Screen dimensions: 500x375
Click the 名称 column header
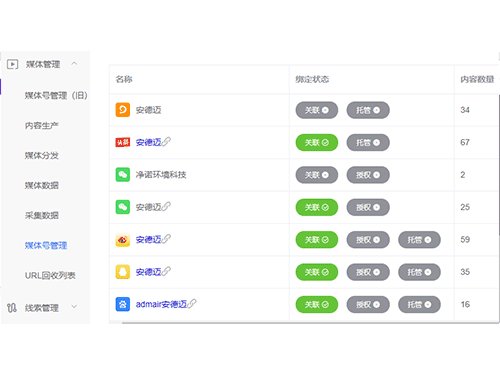click(124, 79)
